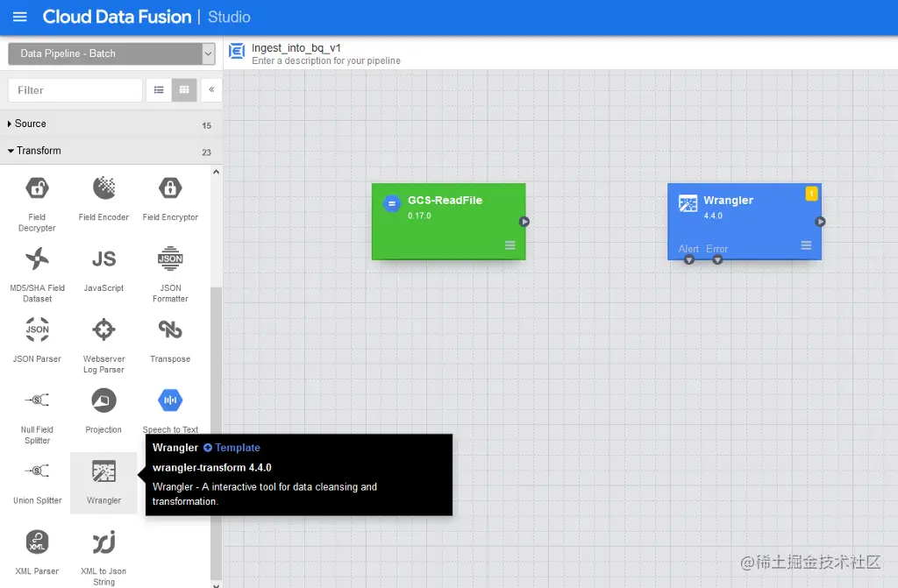898x588 pixels.
Task: Add the Webserver Log Parser plugin
Action: (103, 346)
